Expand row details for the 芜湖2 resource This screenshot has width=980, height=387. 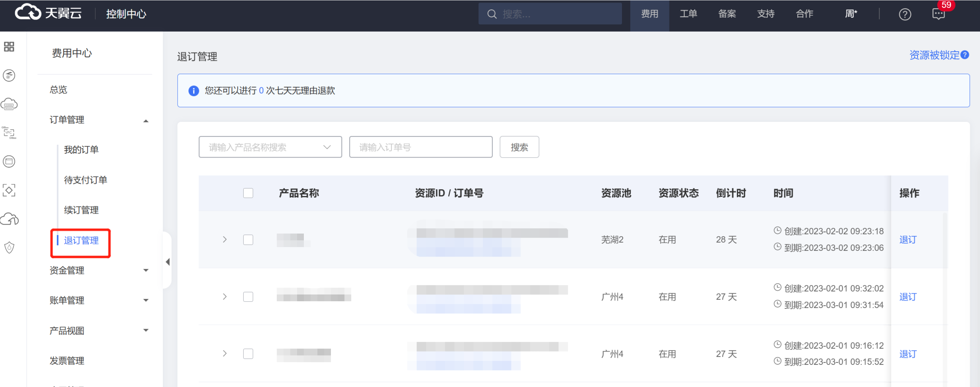[x=225, y=240]
